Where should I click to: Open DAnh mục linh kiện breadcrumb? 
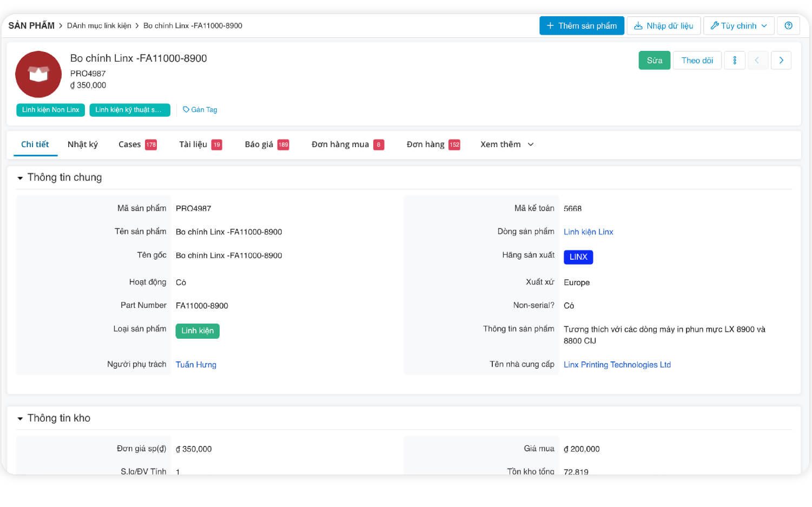click(99, 25)
